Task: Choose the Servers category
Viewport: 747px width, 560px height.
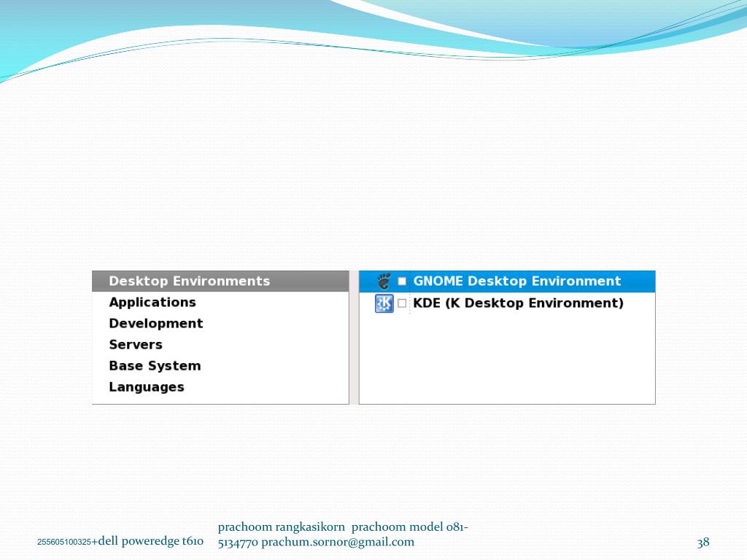Action: (x=220, y=344)
